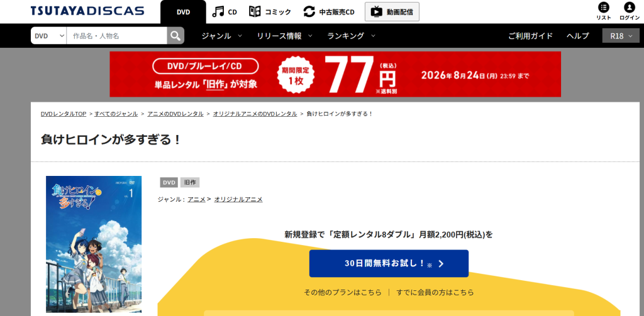Switch to the CD tab
This screenshot has width=644, height=316.
tap(225, 12)
